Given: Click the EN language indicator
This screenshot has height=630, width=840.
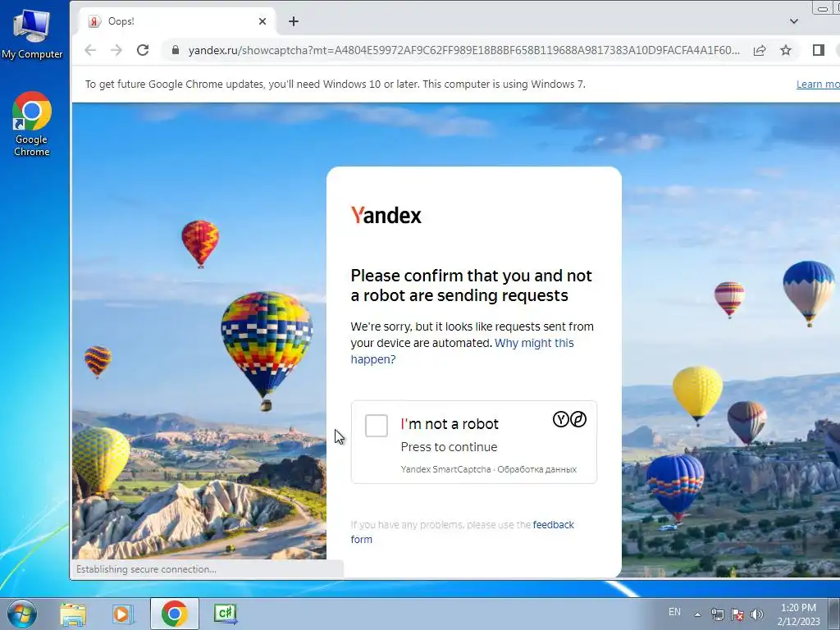Looking at the screenshot, I should click(x=674, y=612).
